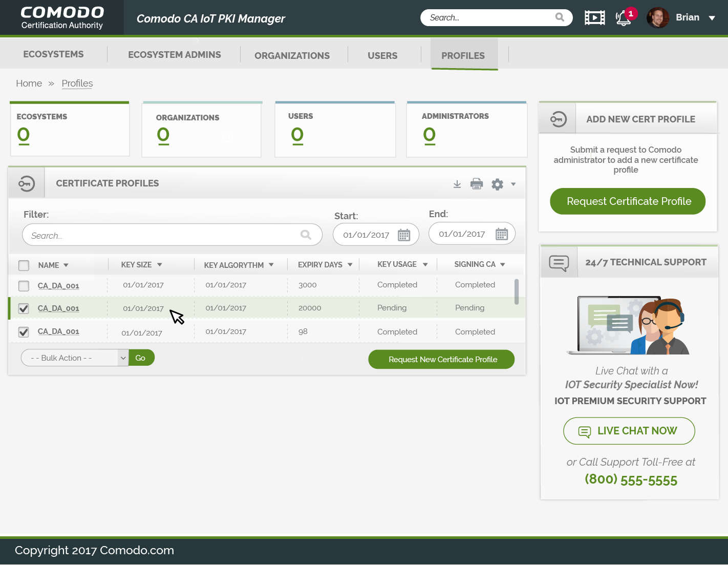728x565 pixels.
Task: Sort by the KEY SIZE column arrow
Action: [x=160, y=265]
